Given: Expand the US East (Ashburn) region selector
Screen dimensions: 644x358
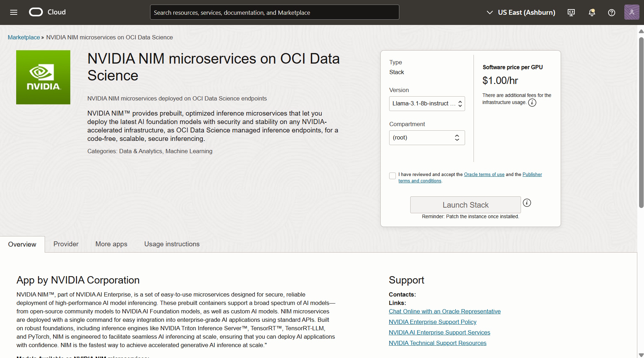Looking at the screenshot, I should (521, 13).
